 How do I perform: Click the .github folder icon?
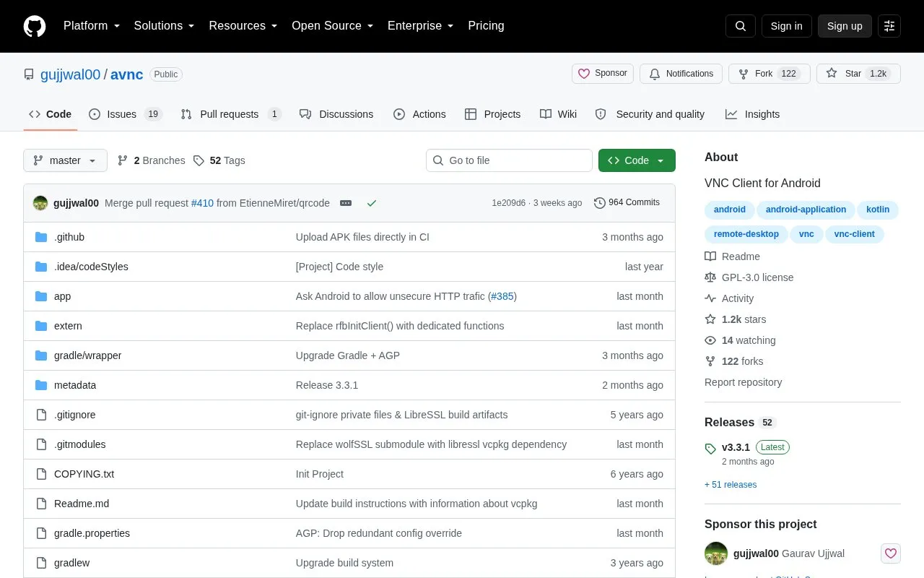(41, 237)
